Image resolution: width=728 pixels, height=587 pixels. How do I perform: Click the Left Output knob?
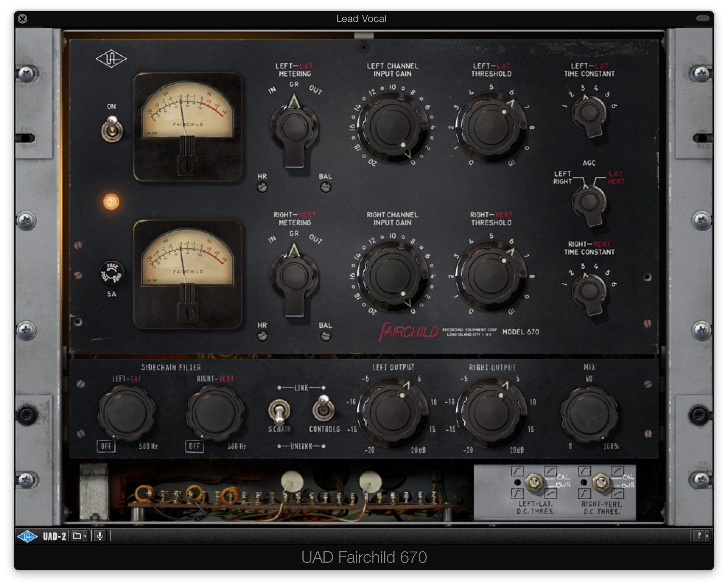click(x=393, y=412)
